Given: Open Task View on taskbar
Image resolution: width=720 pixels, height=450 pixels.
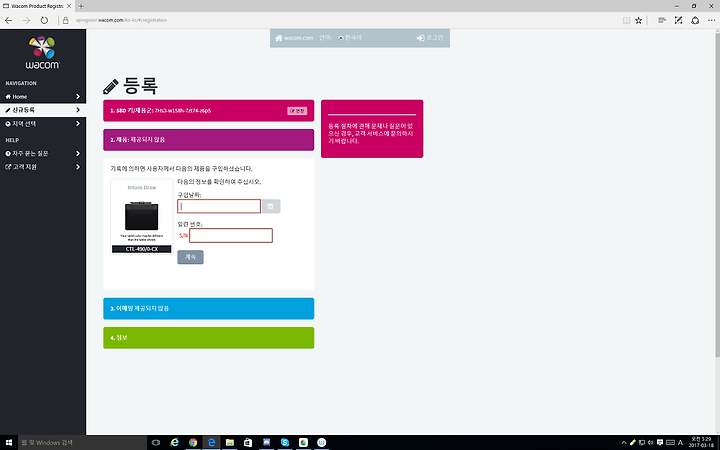Looking at the screenshot, I should point(156,443).
